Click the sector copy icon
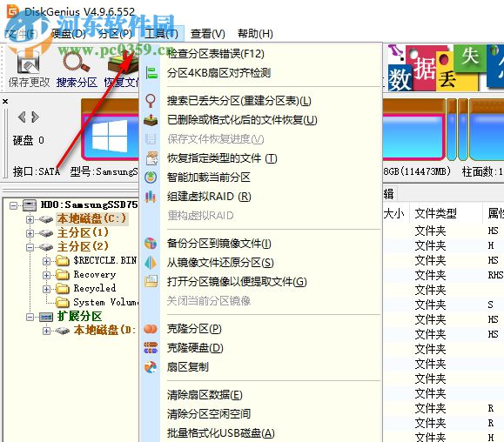504x442 pixels. (x=151, y=367)
